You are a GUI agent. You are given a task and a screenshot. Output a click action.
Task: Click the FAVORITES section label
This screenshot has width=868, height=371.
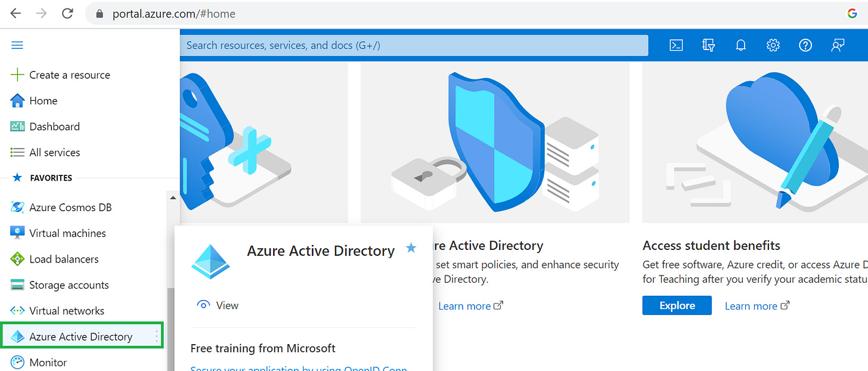point(51,178)
